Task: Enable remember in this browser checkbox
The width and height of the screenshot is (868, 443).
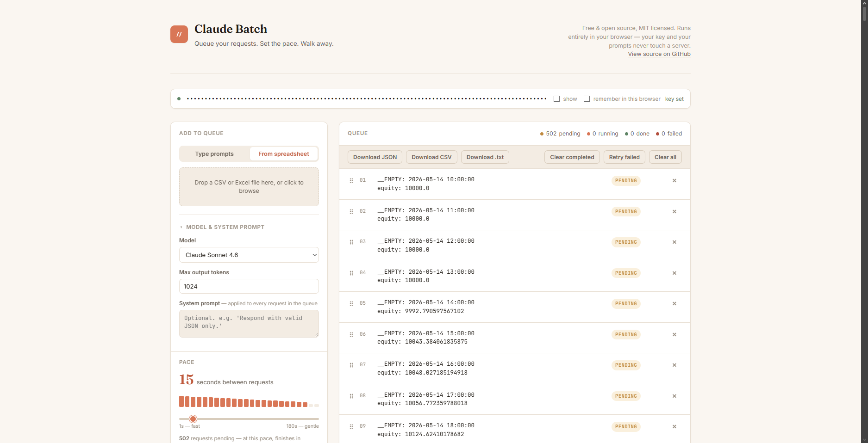Action: [x=587, y=99]
